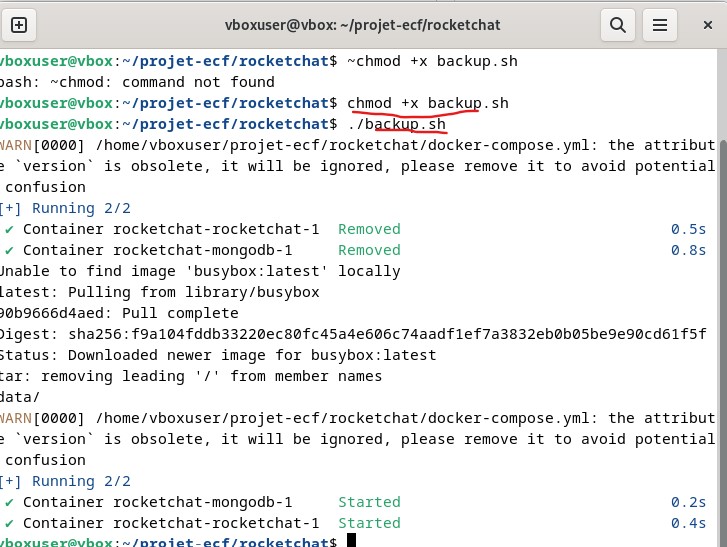
Task: Click the underlined 'chmod +x backup.sh' command
Action: coord(427,103)
